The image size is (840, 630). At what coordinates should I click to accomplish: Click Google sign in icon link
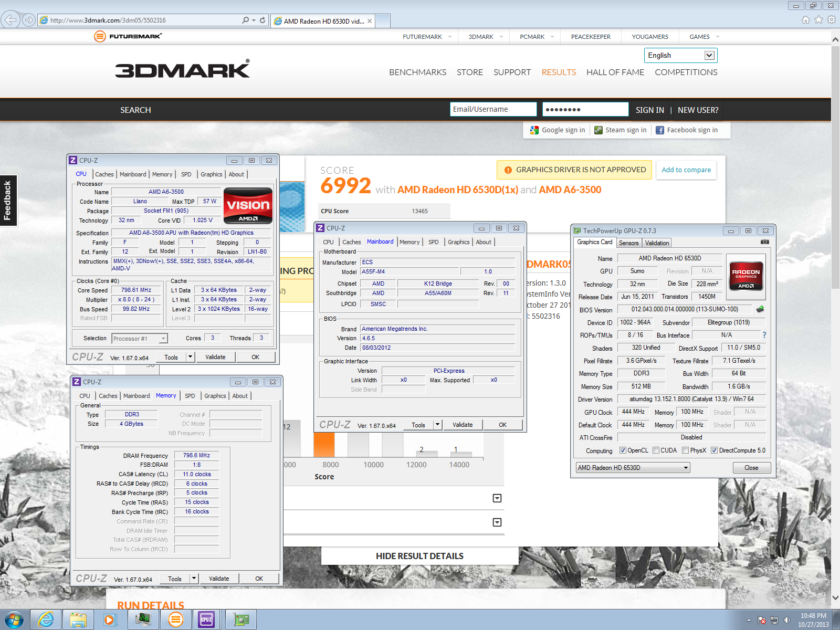coord(558,130)
